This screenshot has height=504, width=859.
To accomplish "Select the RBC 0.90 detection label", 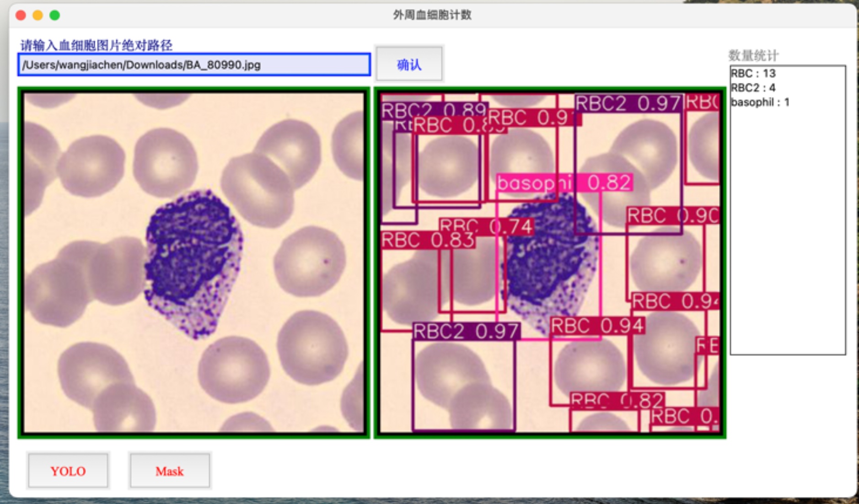I will tap(673, 215).
